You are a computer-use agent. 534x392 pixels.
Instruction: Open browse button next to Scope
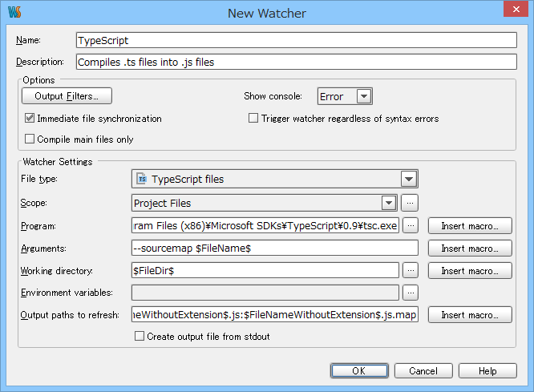click(410, 203)
